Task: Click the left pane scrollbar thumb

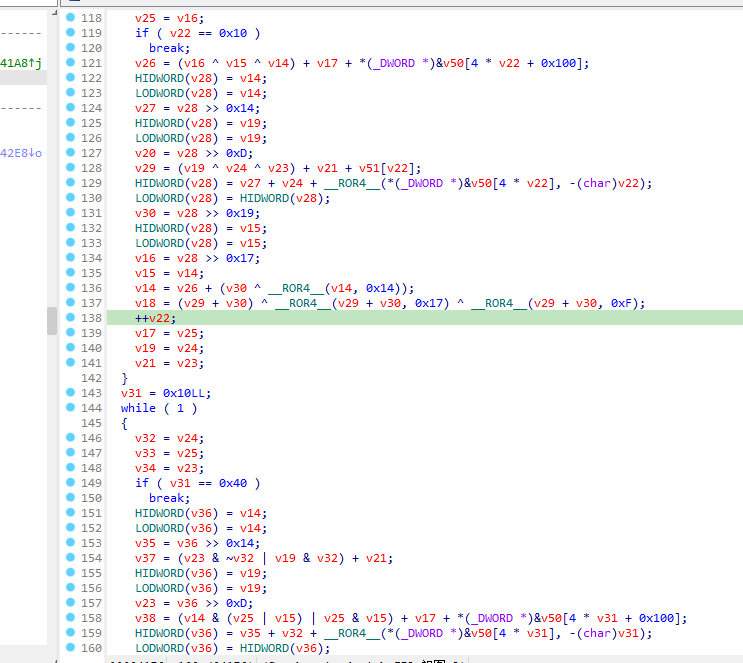Action: click(x=52, y=321)
